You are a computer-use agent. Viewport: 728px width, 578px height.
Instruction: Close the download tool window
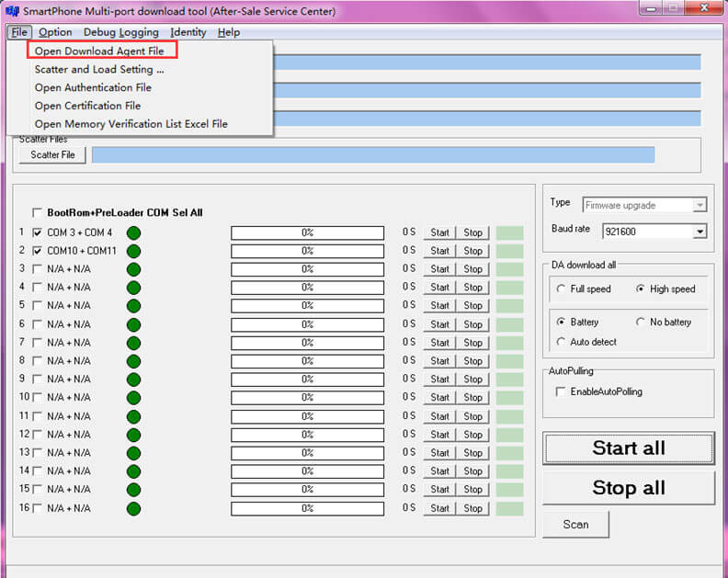point(704,8)
